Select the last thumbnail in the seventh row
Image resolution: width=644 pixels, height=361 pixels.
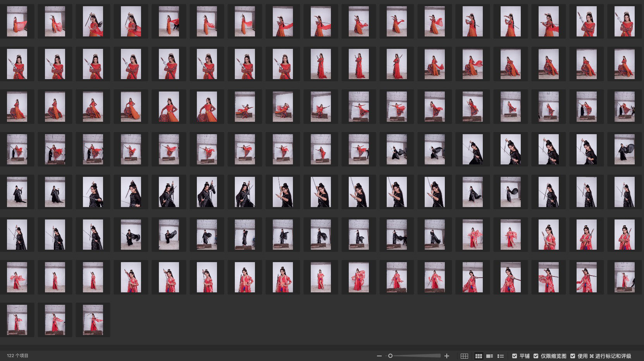tap(624, 277)
